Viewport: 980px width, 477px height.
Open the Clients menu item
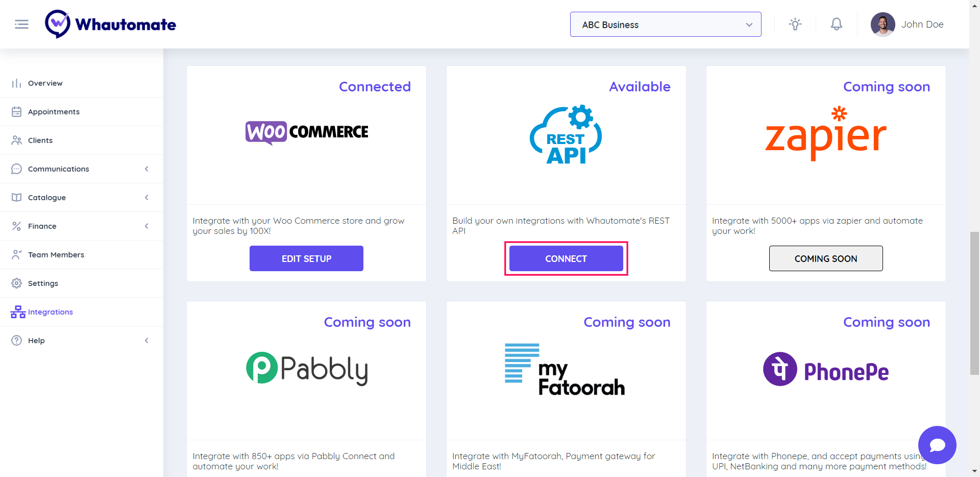pos(40,140)
